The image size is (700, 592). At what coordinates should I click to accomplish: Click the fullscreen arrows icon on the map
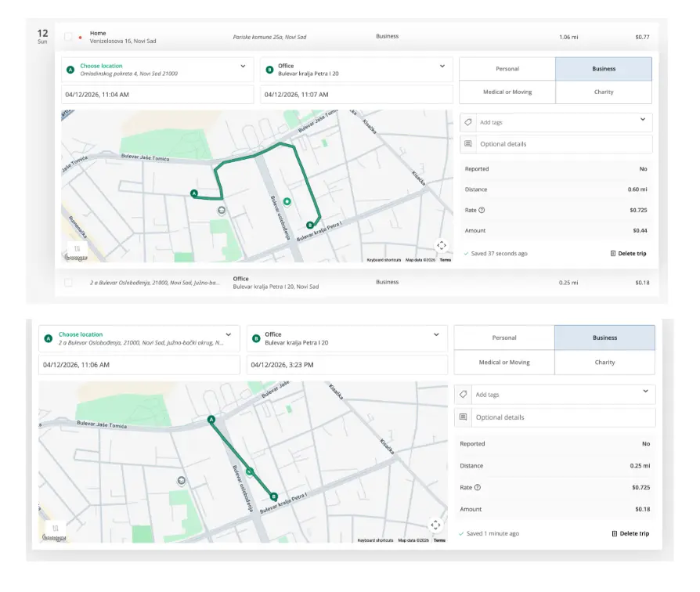tap(442, 244)
